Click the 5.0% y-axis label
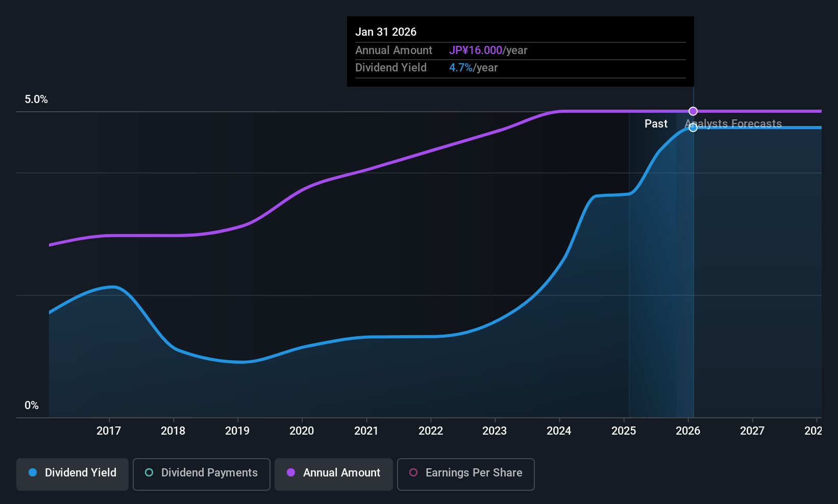Screen dimensions: 838x504 [36, 99]
